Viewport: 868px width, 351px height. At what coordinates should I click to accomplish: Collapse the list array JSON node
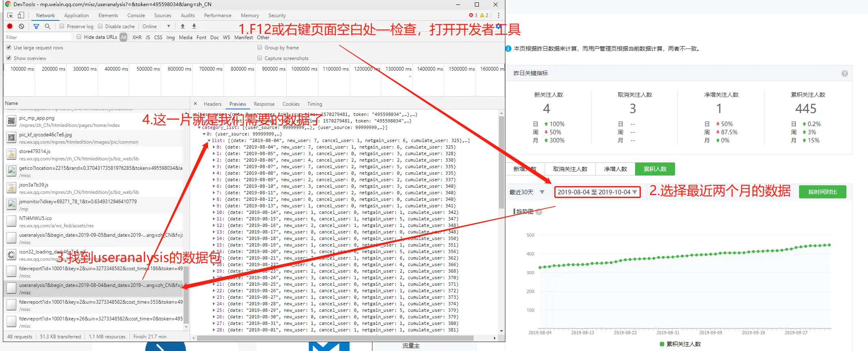pos(209,140)
